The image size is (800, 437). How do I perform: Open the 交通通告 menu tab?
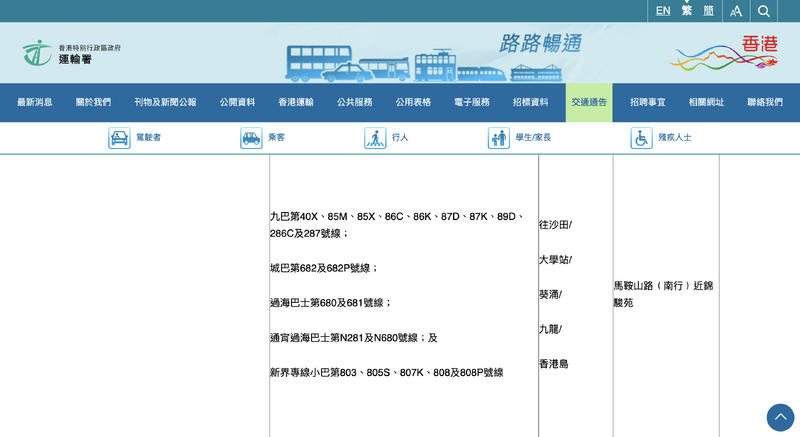(x=589, y=103)
